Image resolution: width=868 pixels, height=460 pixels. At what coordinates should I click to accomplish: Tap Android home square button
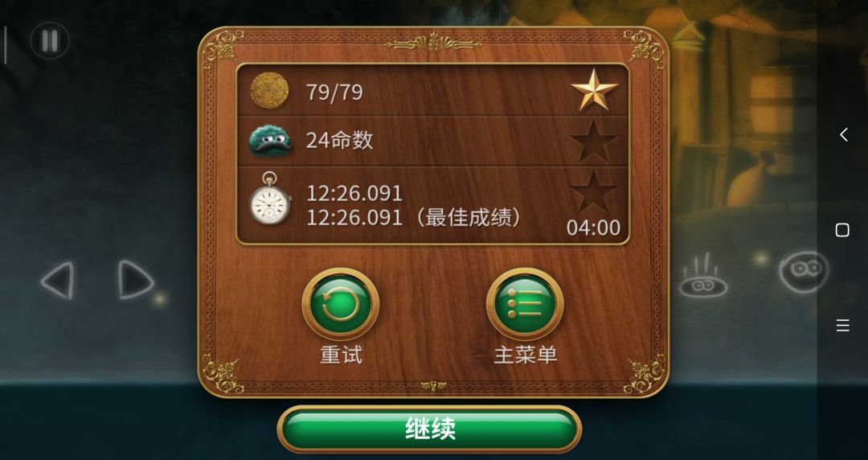point(842,230)
